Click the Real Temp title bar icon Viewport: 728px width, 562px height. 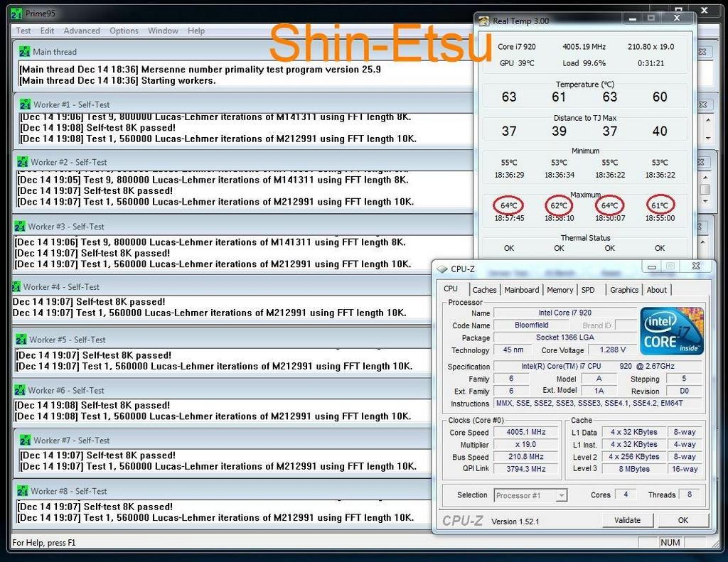483,21
